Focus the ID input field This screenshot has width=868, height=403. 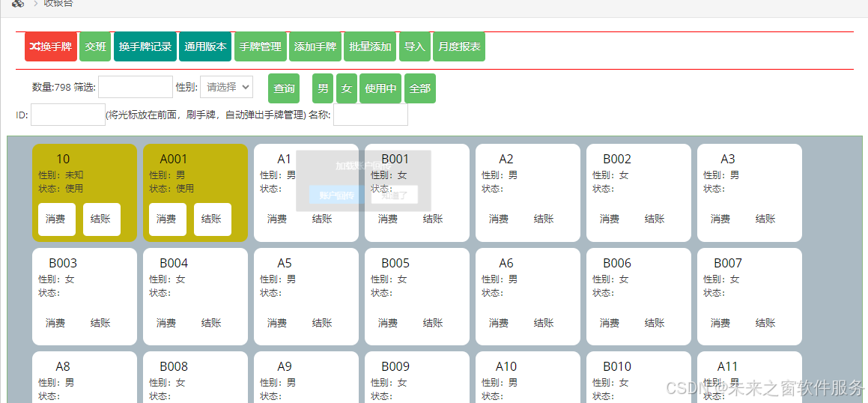[x=68, y=115]
